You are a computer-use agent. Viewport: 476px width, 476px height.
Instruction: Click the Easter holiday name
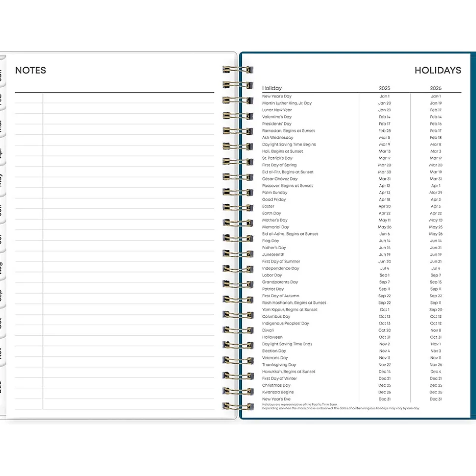(268, 206)
